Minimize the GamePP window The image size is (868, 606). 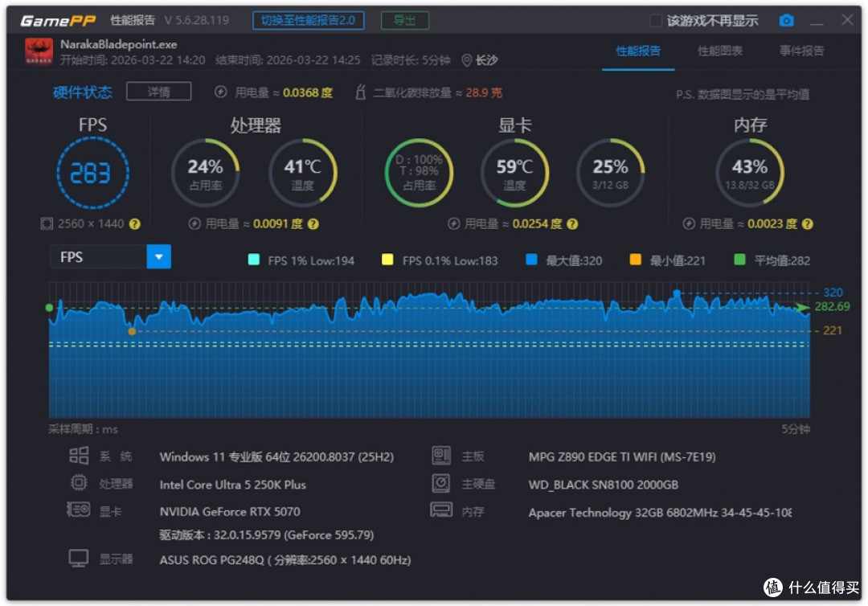817,23
